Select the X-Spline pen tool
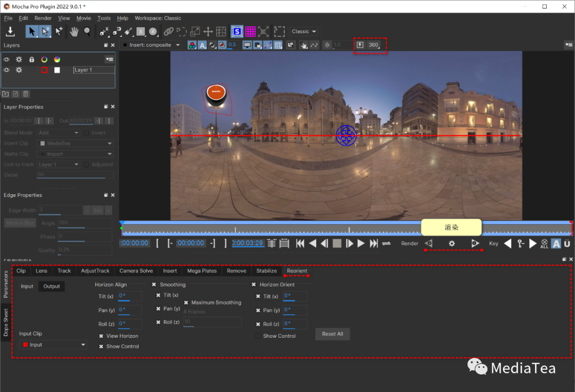This screenshot has width=575, height=392. point(104,31)
